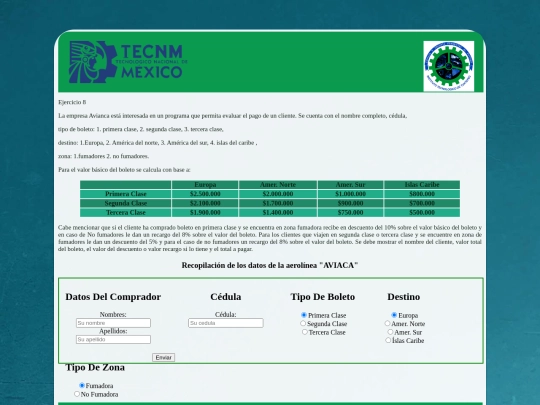Select the No Fumadora zone
Viewport: 540px width, 405px height.
[77, 394]
